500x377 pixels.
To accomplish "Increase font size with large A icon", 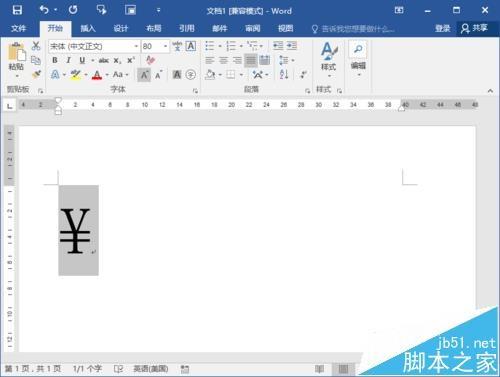I will (x=144, y=75).
